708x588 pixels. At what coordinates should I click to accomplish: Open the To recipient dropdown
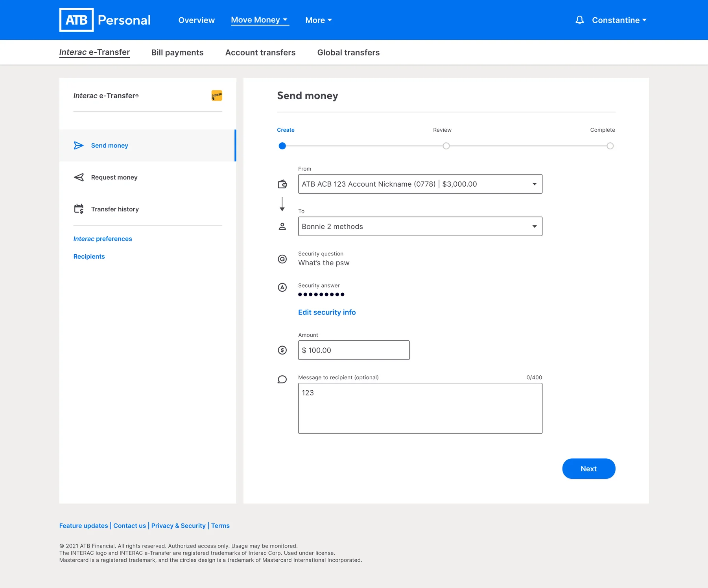(420, 226)
